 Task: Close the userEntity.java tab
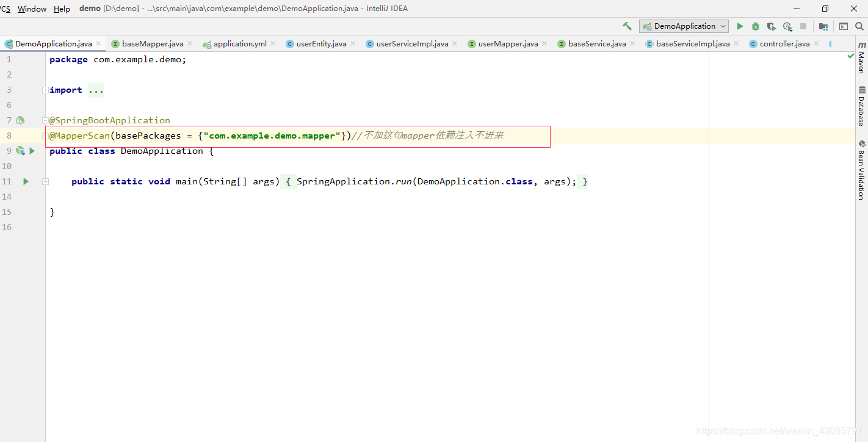353,44
